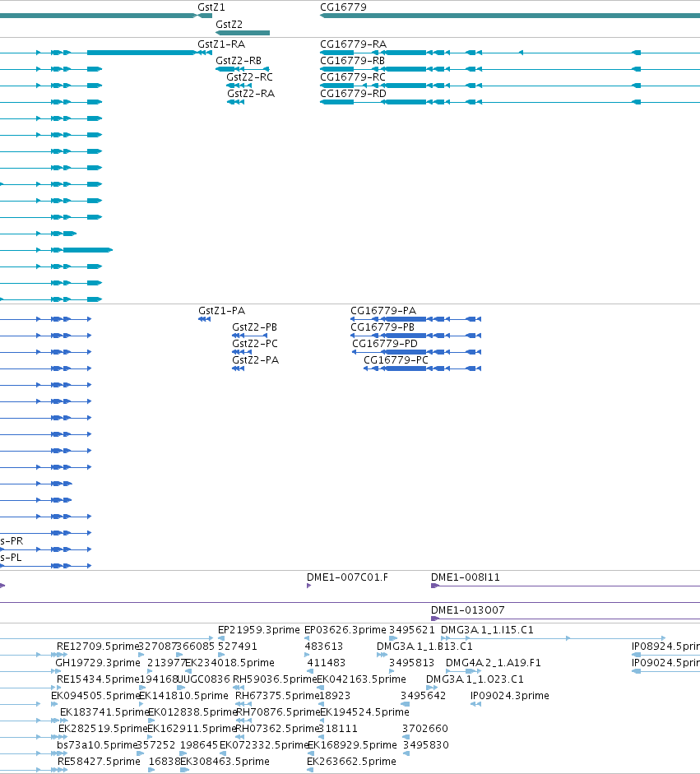Click the 3495621 alignment label
Screen dimensions: 700x774
[x=412, y=630]
